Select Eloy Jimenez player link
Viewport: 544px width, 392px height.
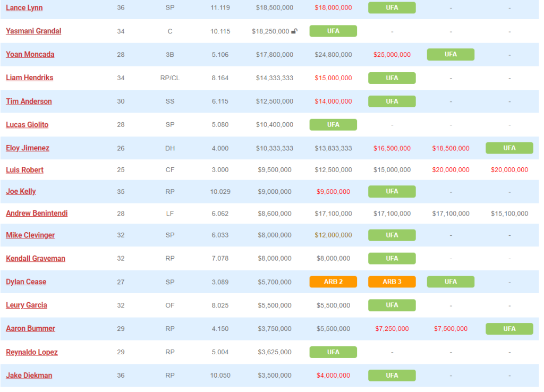click(28, 148)
